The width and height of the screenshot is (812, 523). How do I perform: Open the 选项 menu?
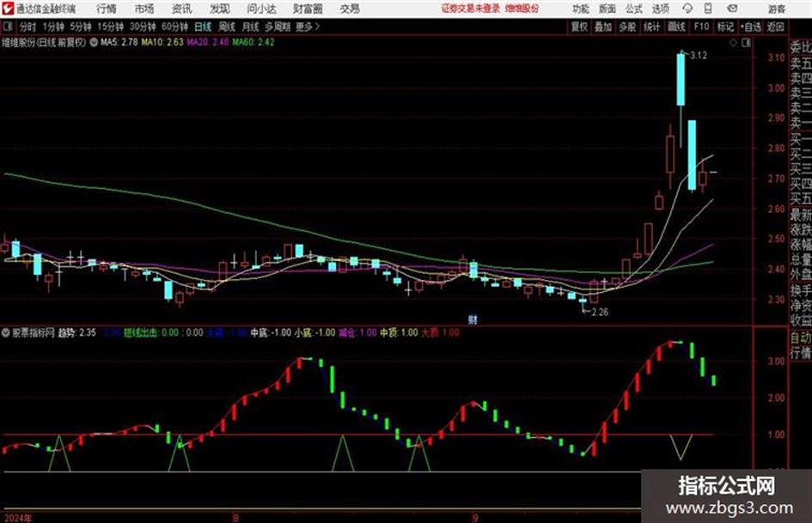tap(660, 9)
